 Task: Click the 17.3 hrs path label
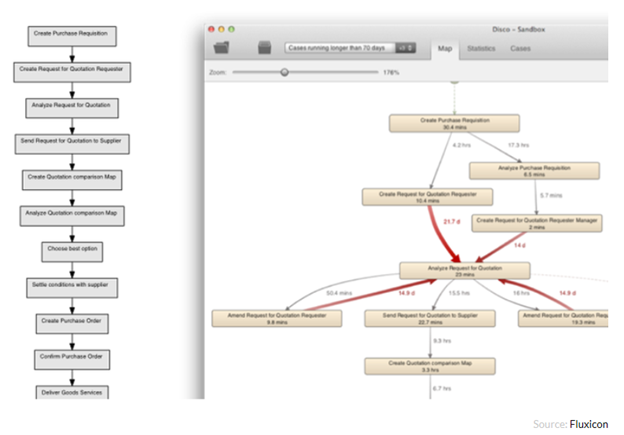[519, 145]
